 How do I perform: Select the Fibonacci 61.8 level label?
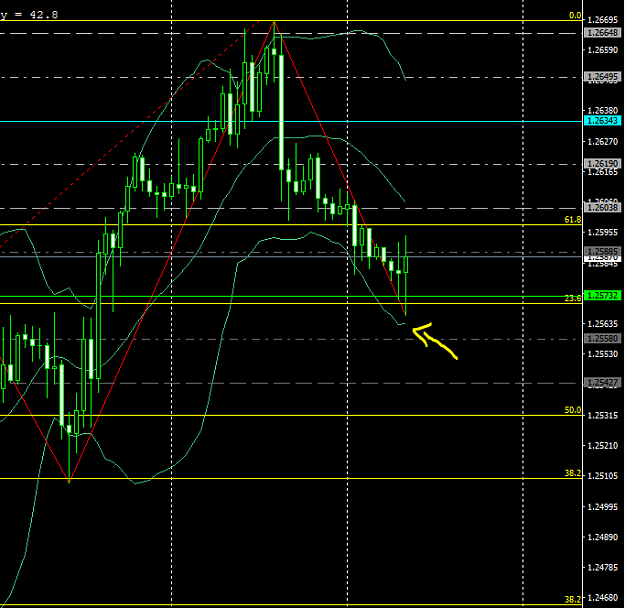tap(573, 220)
